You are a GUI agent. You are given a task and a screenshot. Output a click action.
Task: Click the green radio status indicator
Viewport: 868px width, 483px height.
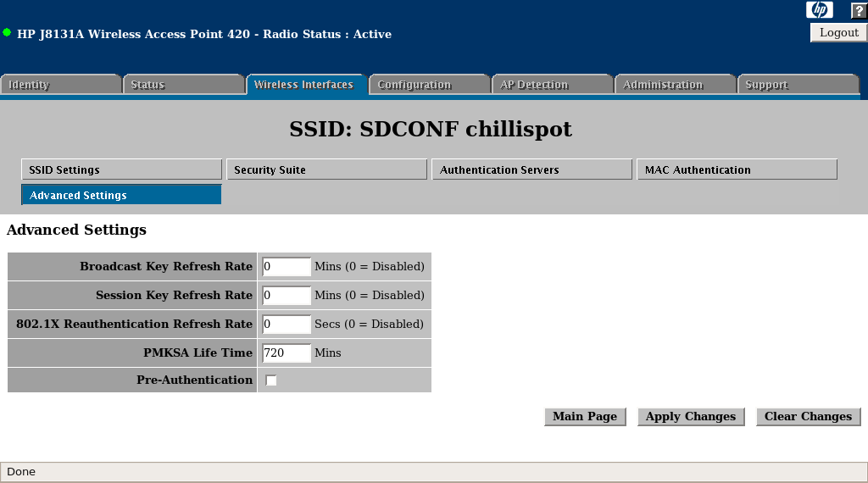point(7,33)
